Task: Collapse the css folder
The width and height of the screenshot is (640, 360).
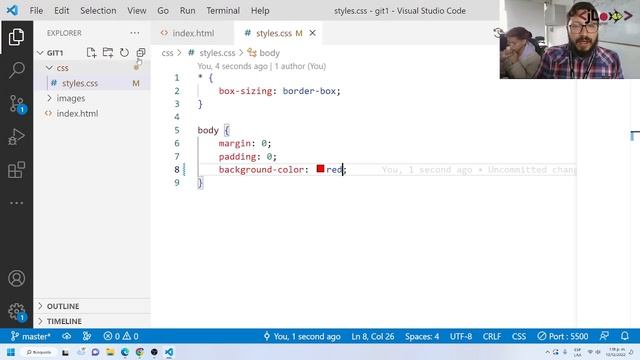Action: tap(49, 68)
